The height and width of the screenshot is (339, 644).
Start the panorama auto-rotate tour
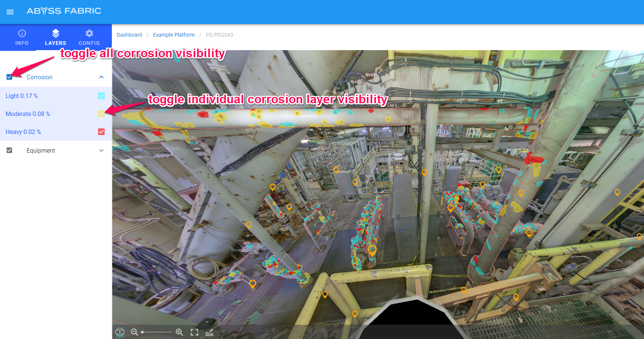pyautogui.click(x=120, y=332)
